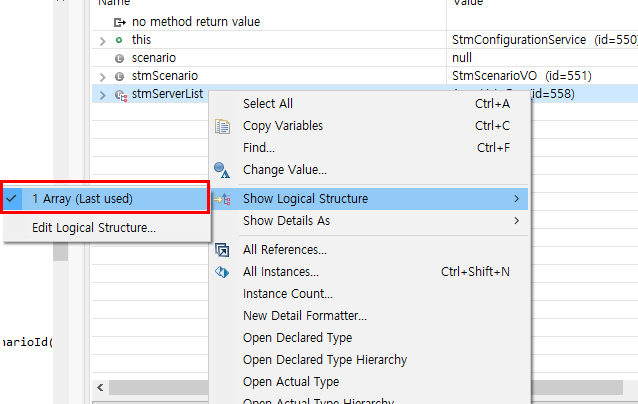This screenshot has height=404, width=638.
Task: Click the horizontal scrollbar left arrow
Action: tap(101, 387)
